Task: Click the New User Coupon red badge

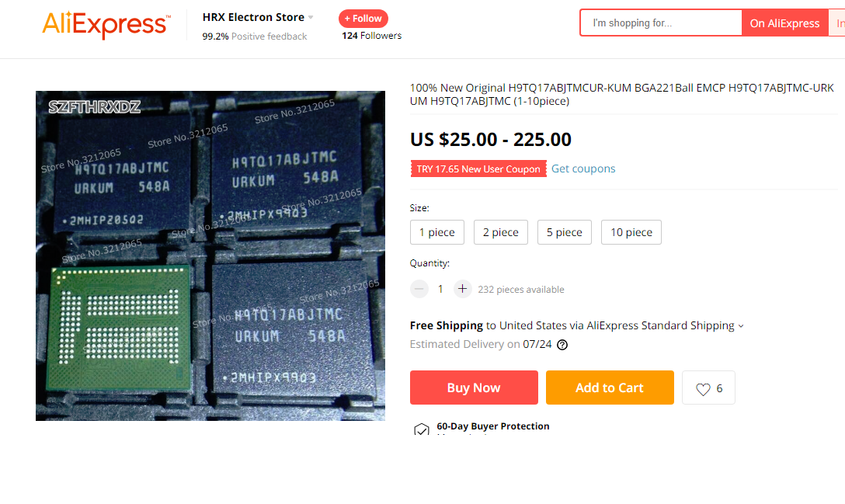Action: (x=478, y=169)
